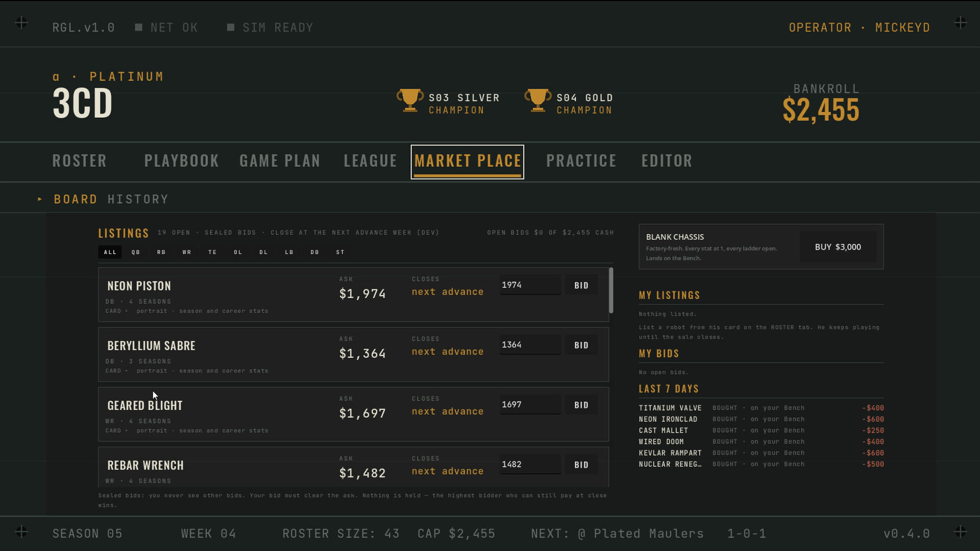Open the Beryllium Sabre listing card
Screen dimensions: 980x551
(353, 354)
